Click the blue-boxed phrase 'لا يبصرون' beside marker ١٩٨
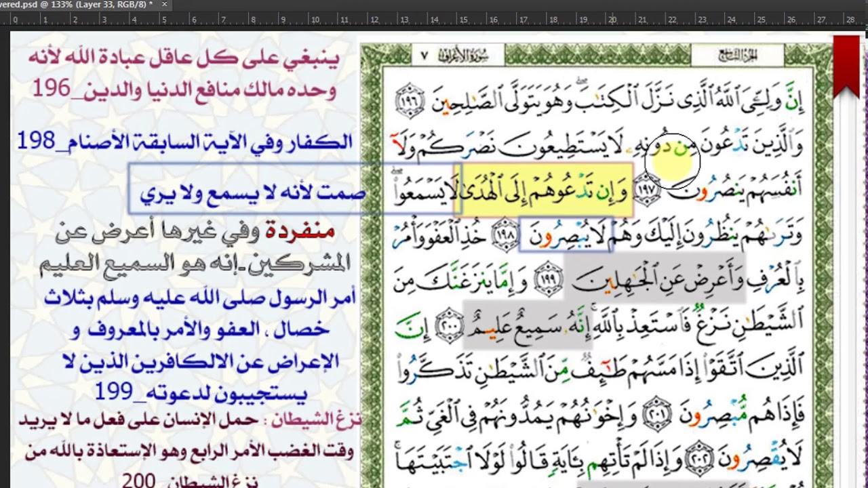The image size is (868, 488). tap(566, 235)
